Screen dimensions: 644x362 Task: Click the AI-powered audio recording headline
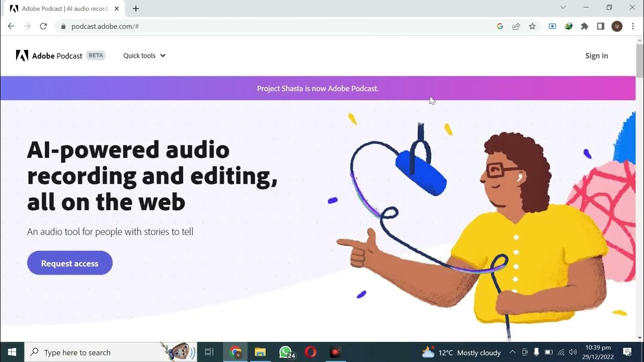[x=152, y=176]
